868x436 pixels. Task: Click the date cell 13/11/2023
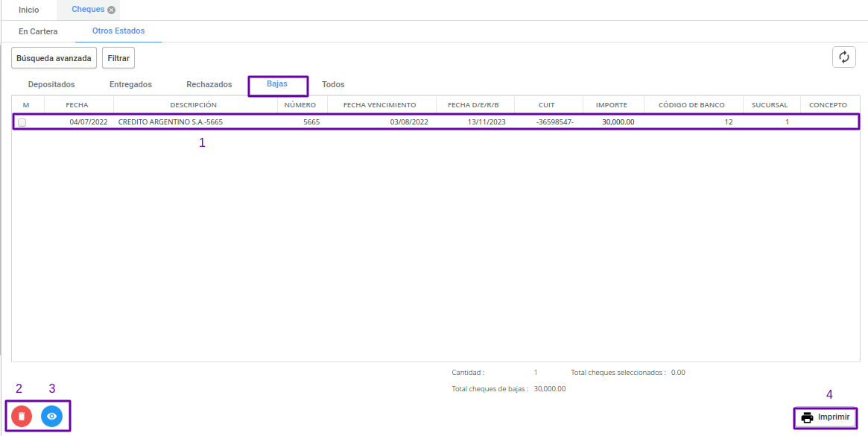(x=487, y=122)
